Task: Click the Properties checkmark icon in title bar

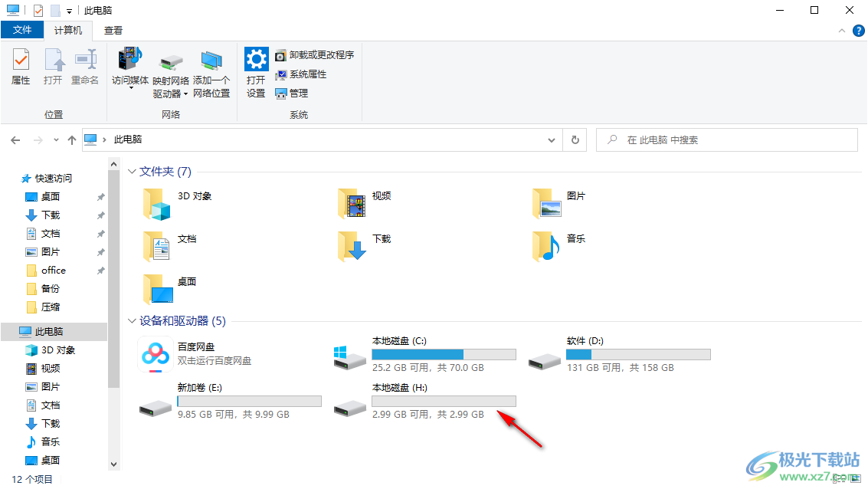Action: click(38, 11)
